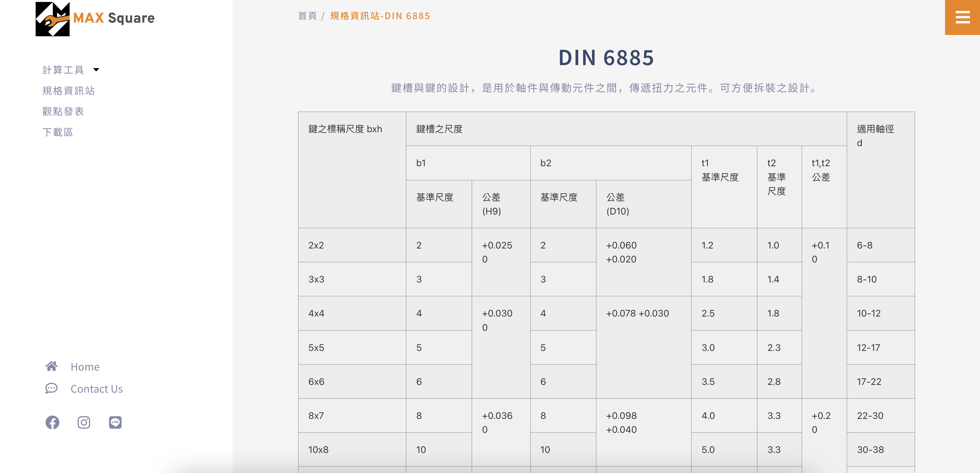The height and width of the screenshot is (473, 980).
Task: Click the 公差 (D10) header cell
Action: point(643,204)
